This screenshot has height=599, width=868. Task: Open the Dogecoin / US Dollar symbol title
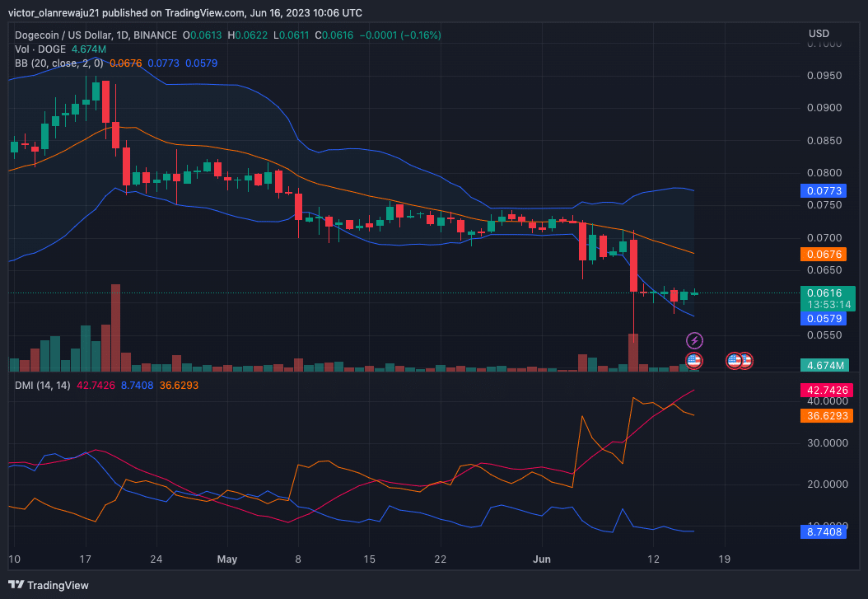pos(63,35)
